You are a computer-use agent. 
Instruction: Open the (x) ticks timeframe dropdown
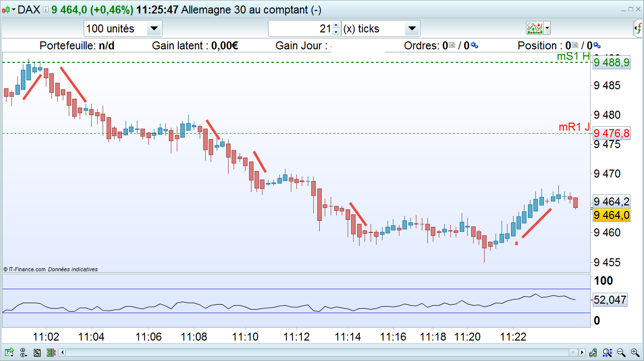(381, 28)
